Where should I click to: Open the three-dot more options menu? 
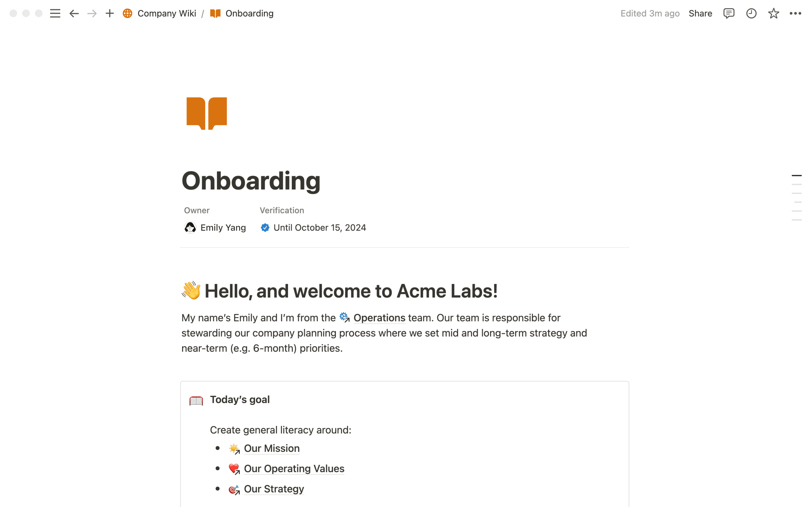(795, 13)
